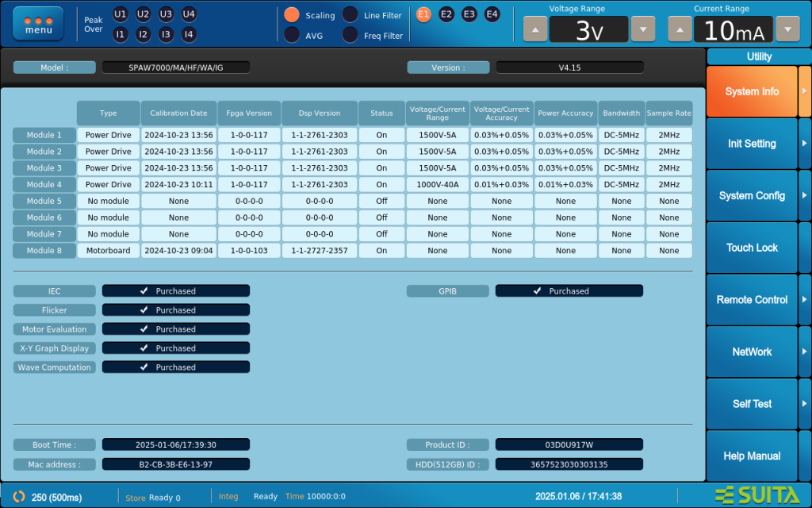Expand the System Info submenu arrow
This screenshot has height=508, width=812.
click(x=805, y=91)
